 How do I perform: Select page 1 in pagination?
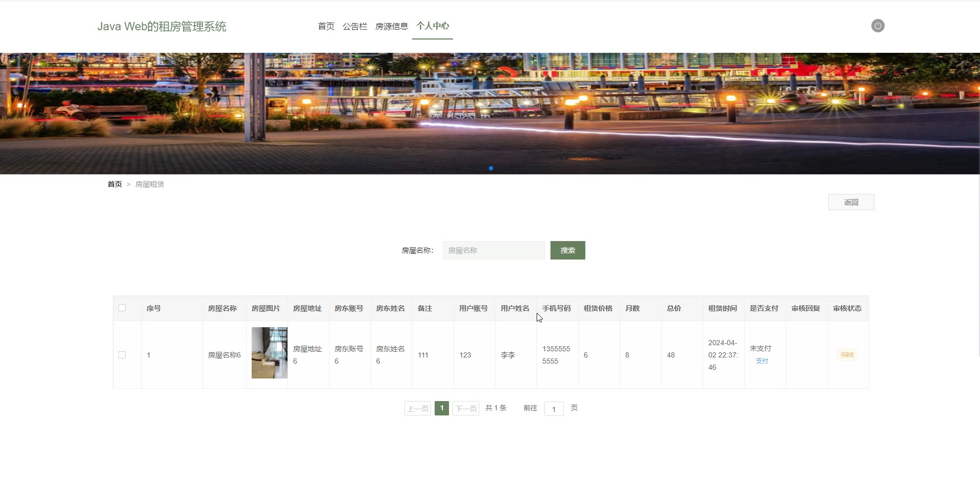coord(442,408)
